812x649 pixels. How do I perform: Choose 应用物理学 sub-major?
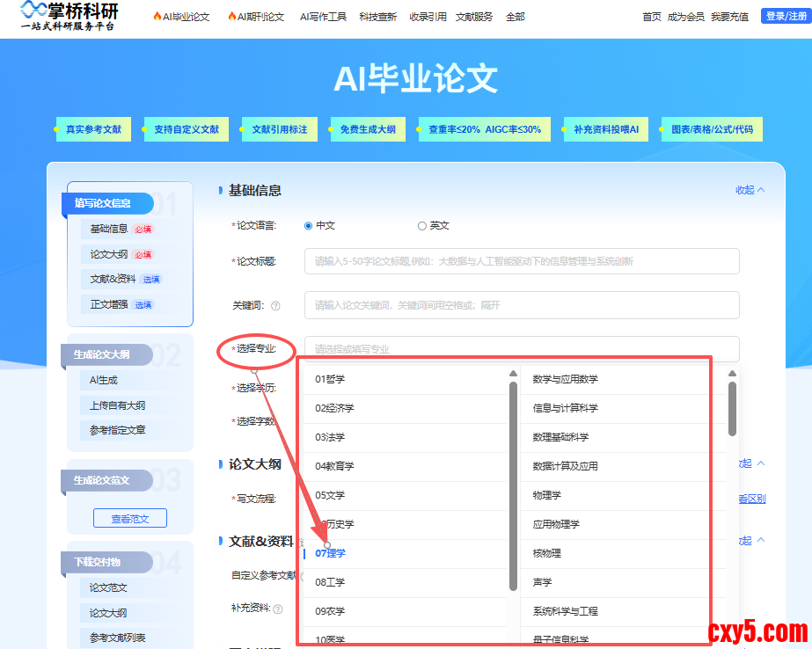click(x=623, y=524)
